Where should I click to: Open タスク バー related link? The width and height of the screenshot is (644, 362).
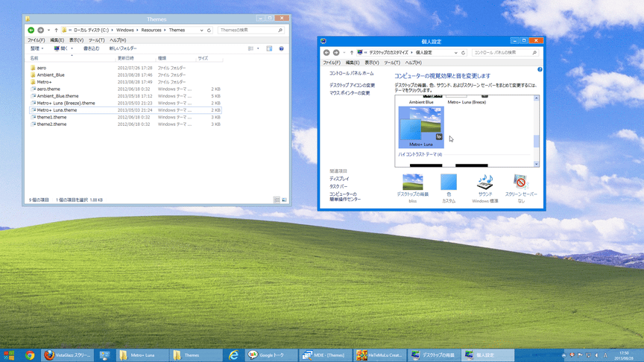click(x=338, y=186)
